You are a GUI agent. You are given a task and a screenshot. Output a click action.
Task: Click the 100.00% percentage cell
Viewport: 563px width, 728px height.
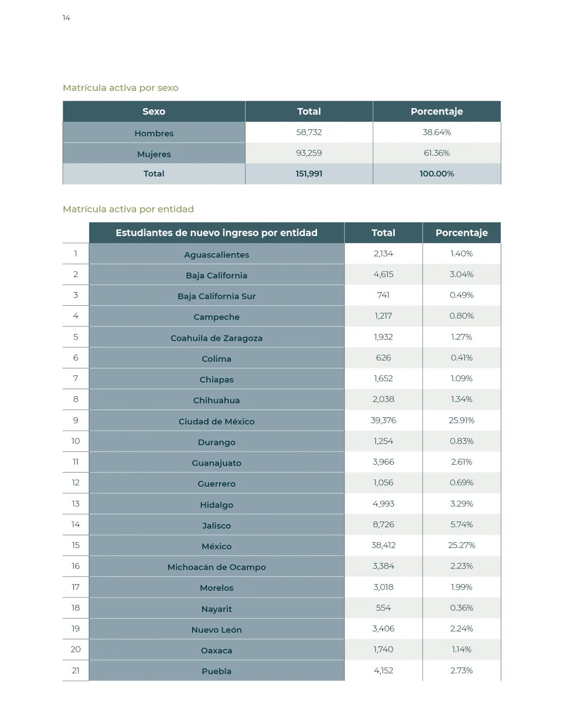(437, 174)
